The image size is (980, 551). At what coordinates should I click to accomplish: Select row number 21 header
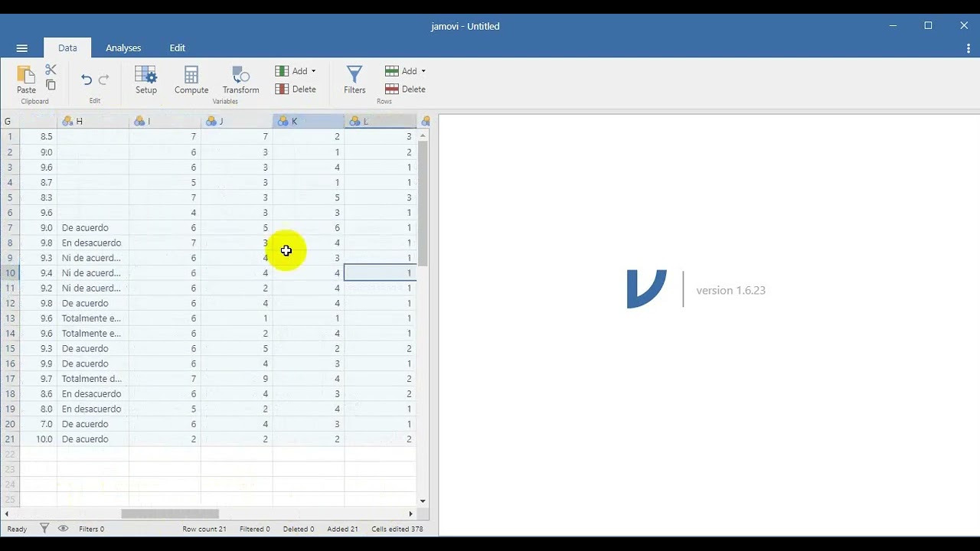coord(10,439)
